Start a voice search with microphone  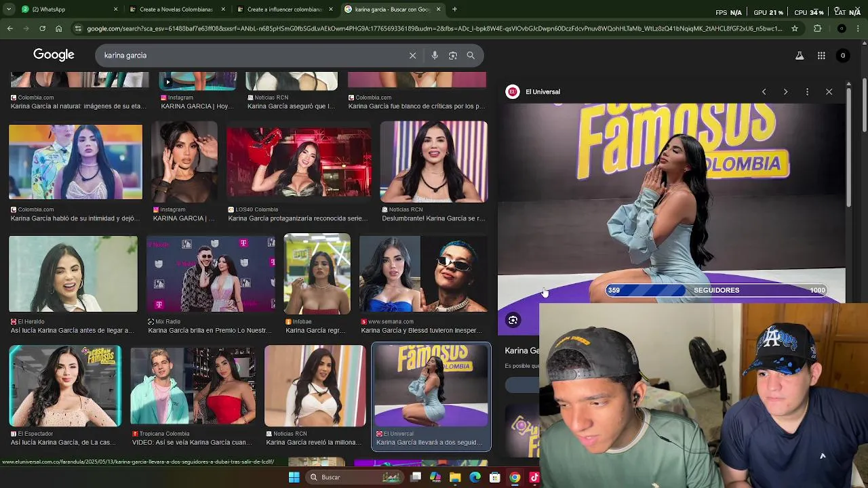tap(435, 56)
